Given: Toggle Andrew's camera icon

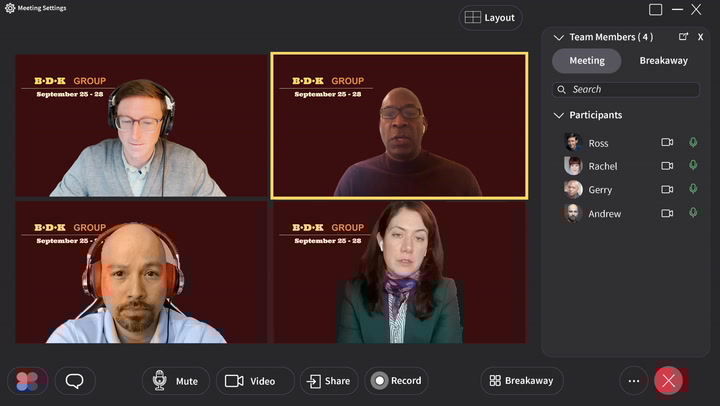Looking at the screenshot, I should tap(667, 213).
